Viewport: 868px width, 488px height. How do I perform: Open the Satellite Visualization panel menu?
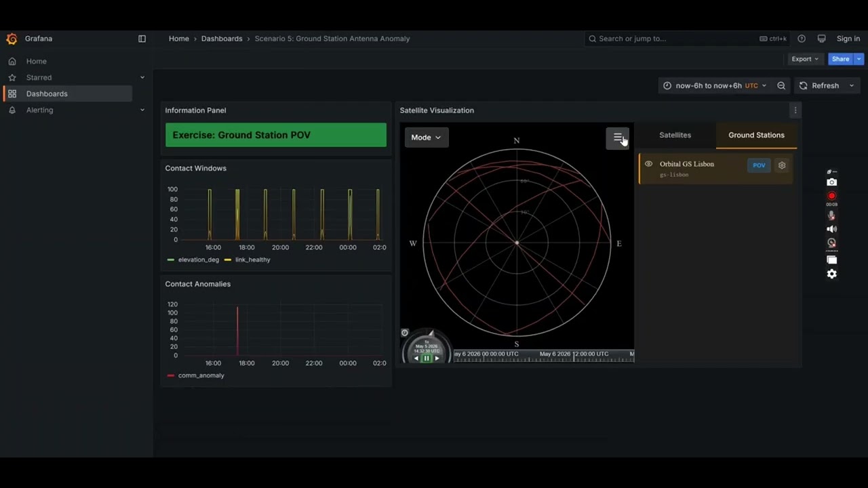pyautogui.click(x=795, y=110)
